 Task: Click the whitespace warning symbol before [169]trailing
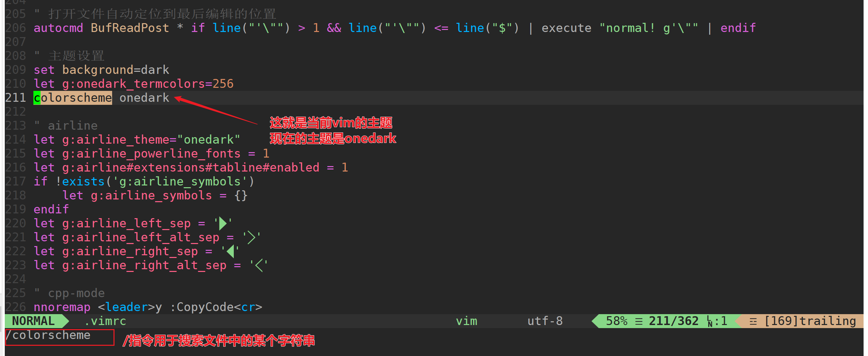(x=753, y=321)
